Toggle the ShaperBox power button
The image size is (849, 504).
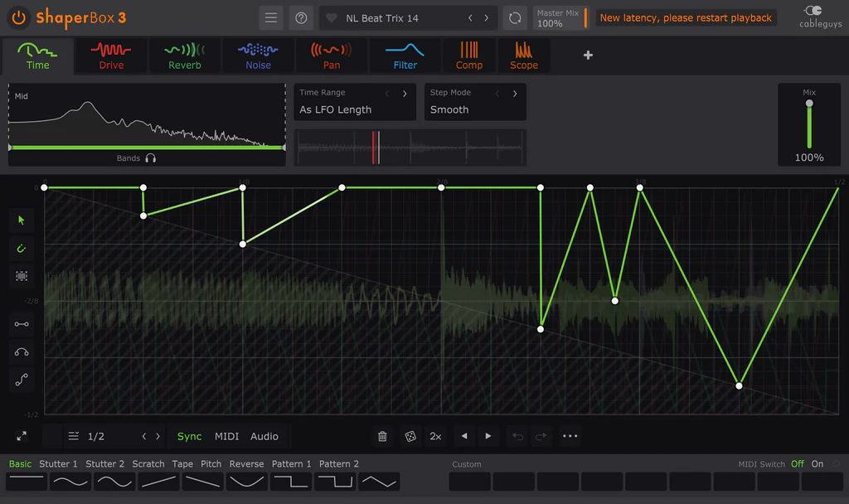coord(18,17)
